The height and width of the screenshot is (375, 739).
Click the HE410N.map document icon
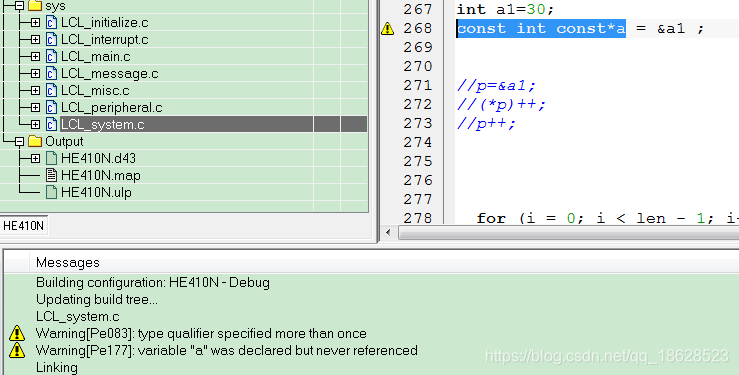pyautogui.click(x=51, y=175)
